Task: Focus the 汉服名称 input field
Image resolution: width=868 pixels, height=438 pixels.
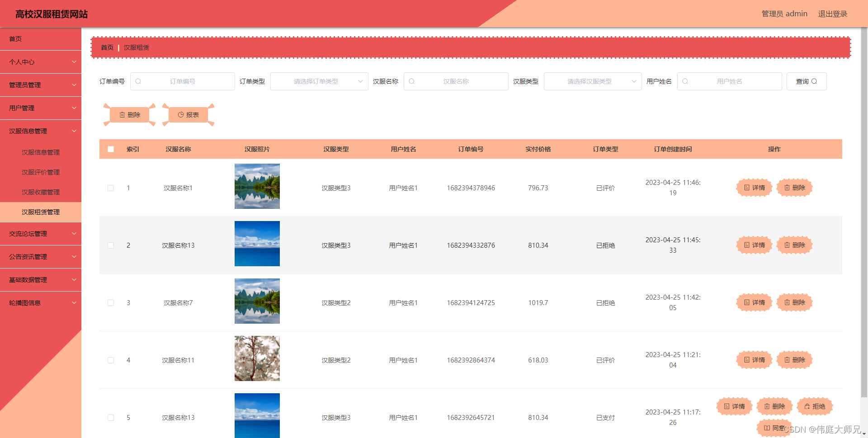Action: point(456,81)
